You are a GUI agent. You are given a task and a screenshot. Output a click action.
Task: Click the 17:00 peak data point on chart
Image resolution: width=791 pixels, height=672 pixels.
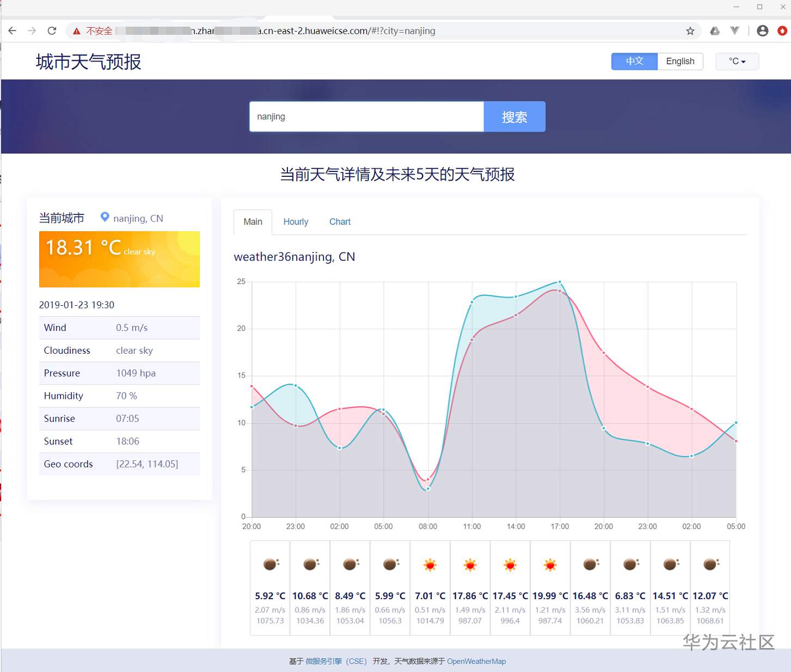click(560, 282)
